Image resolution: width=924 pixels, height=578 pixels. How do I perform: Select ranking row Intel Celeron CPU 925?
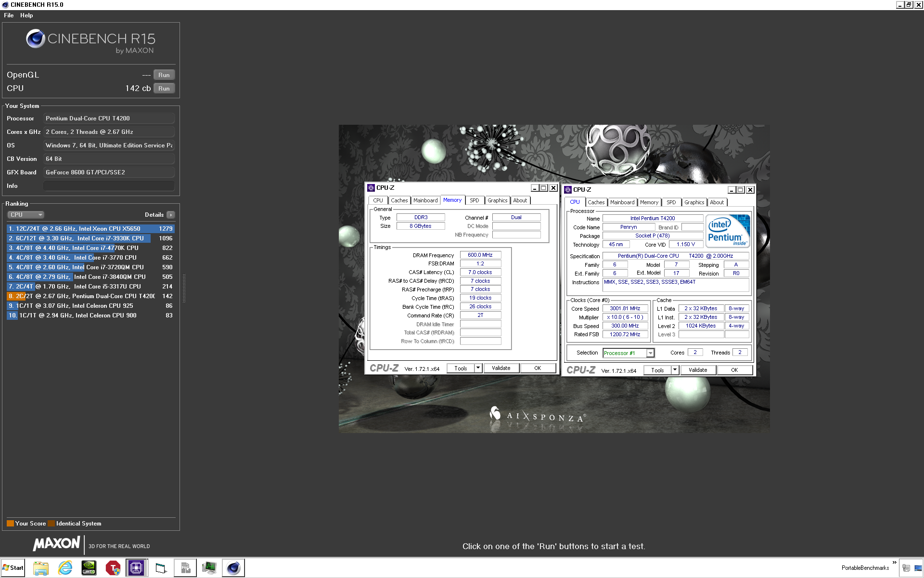point(90,306)
